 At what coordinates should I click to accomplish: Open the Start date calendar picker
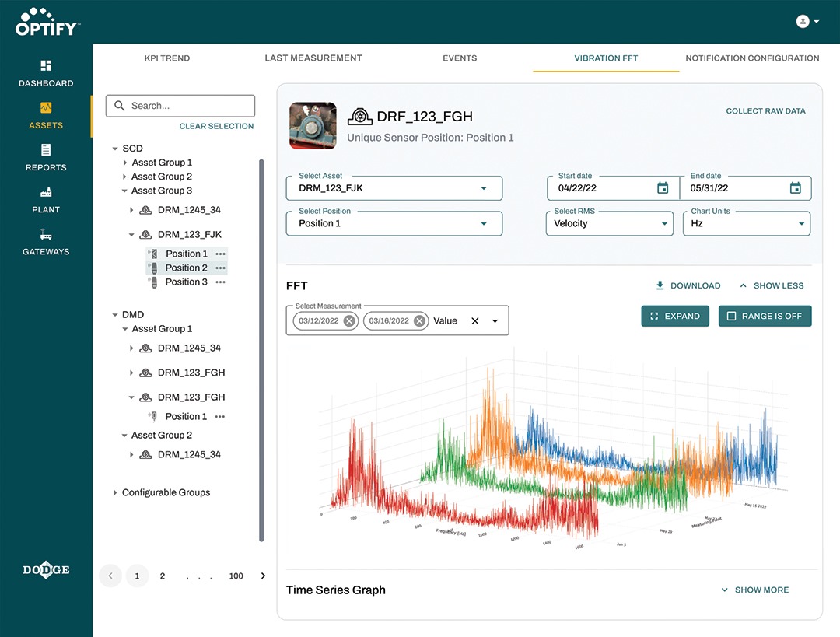click(663, 188)
